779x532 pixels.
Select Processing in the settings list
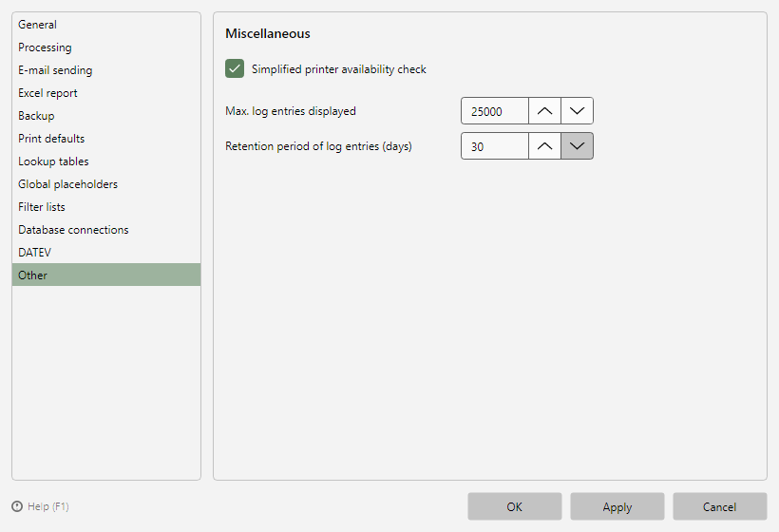tap(106, 47)
